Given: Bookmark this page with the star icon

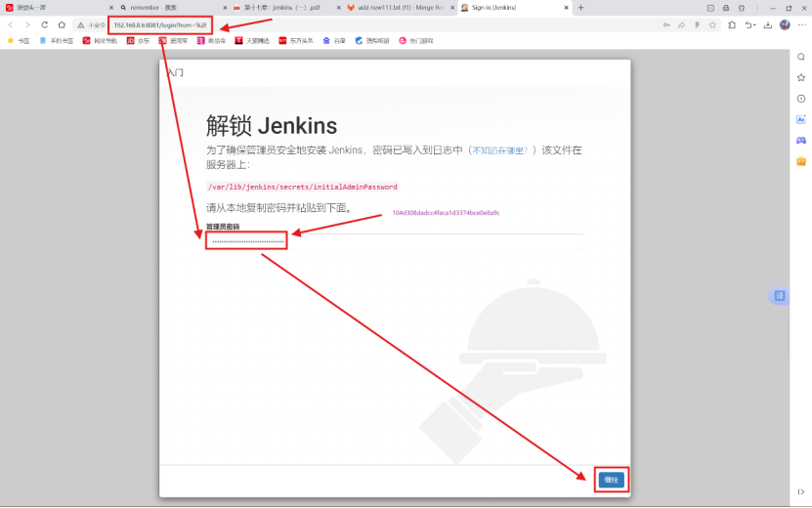Looking at the screenshot, I should point(712,24).
